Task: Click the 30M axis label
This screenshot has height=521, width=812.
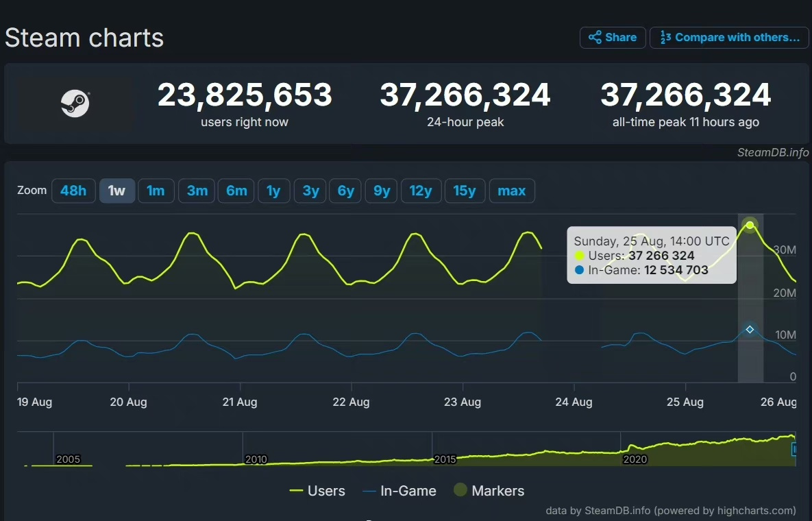Action: 785,250
